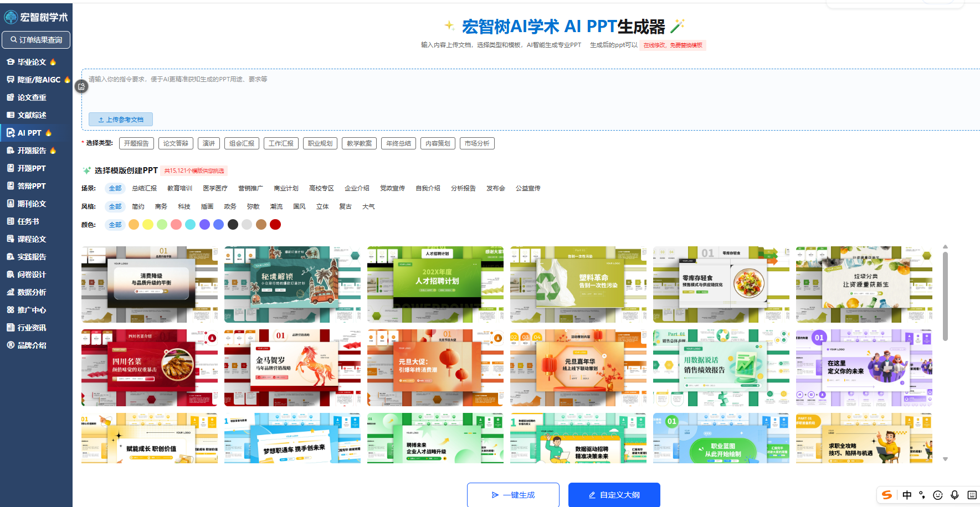The width and height of the screenshot is (980, 507).
Task: Open the IME soft keyboard icon
Action: click(972, 495)
